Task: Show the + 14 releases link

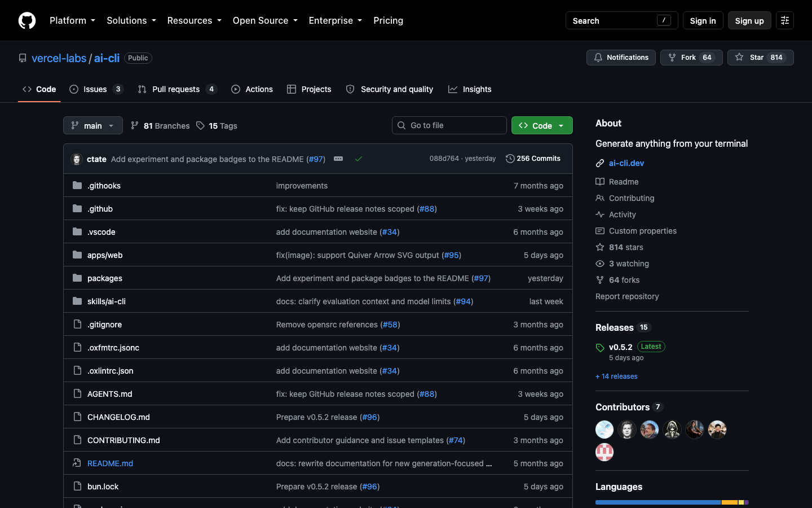Action: [x=616, y=376]
